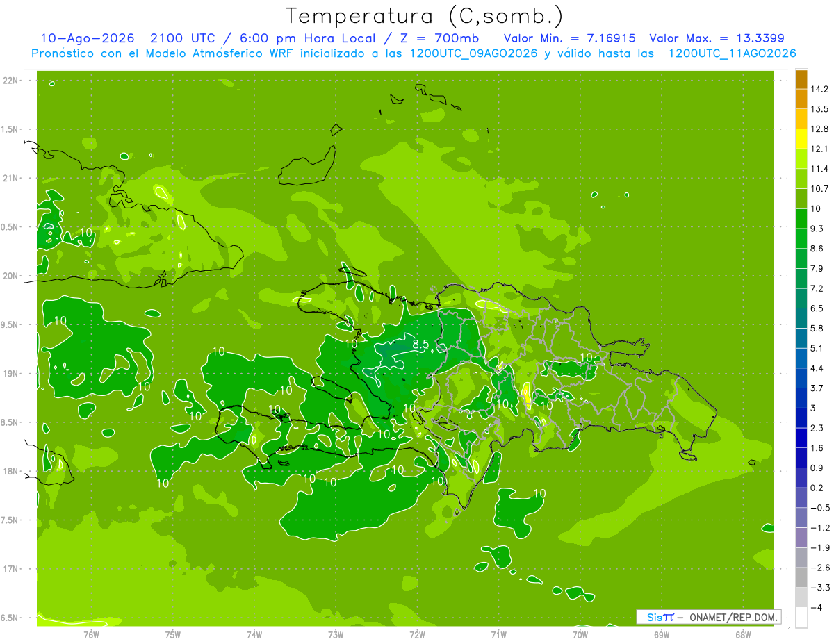
Task: Click the "70W" longitude axis label
Action: click(x=580, y=635)
